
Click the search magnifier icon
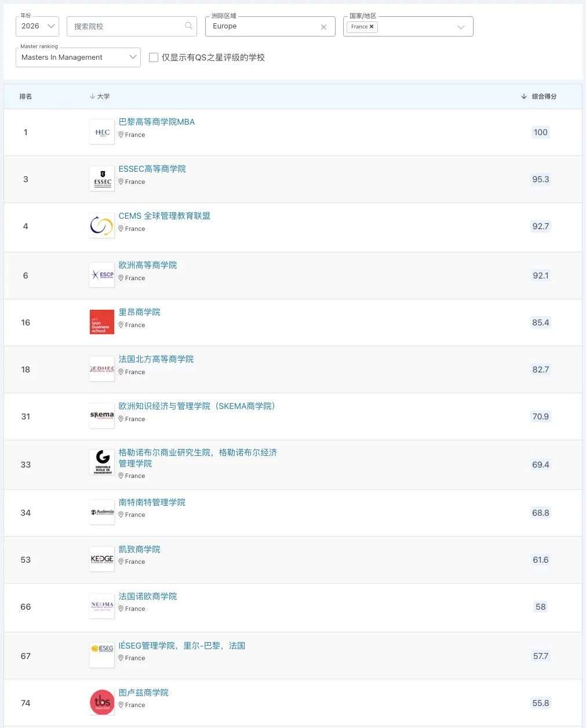[x=188, y=26]
